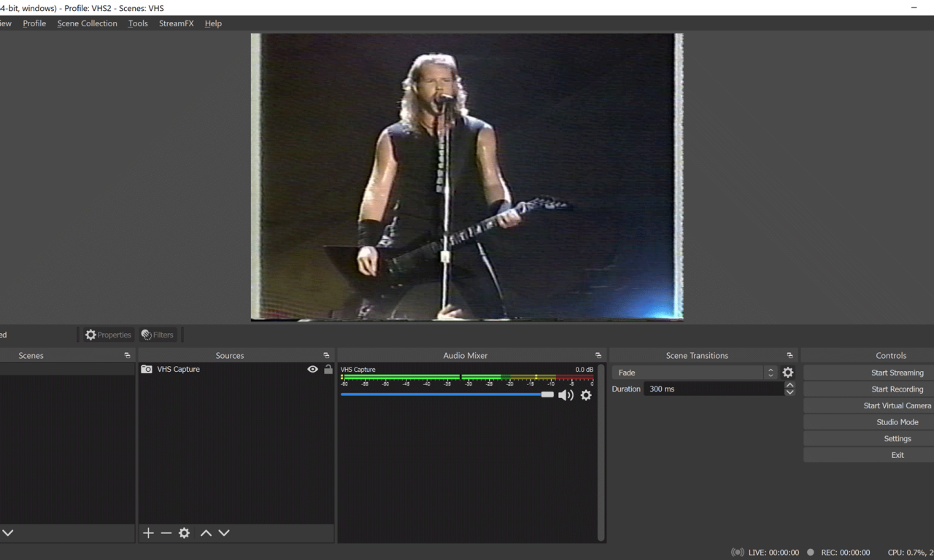Open Settings from Controls panel
Viewport: 934px width, 560px height.
tap(897, 439)
